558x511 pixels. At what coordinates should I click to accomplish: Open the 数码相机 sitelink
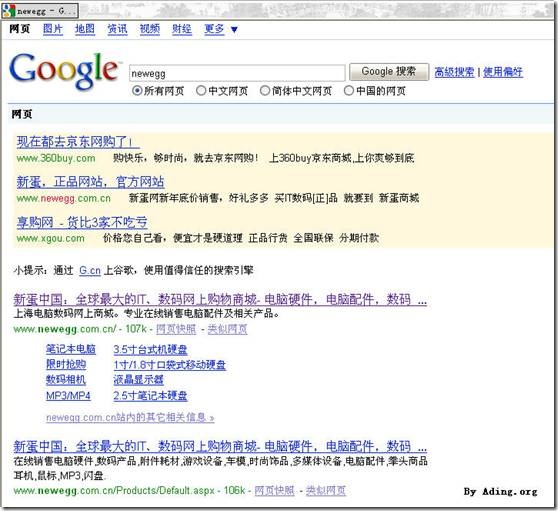[66, 380]
